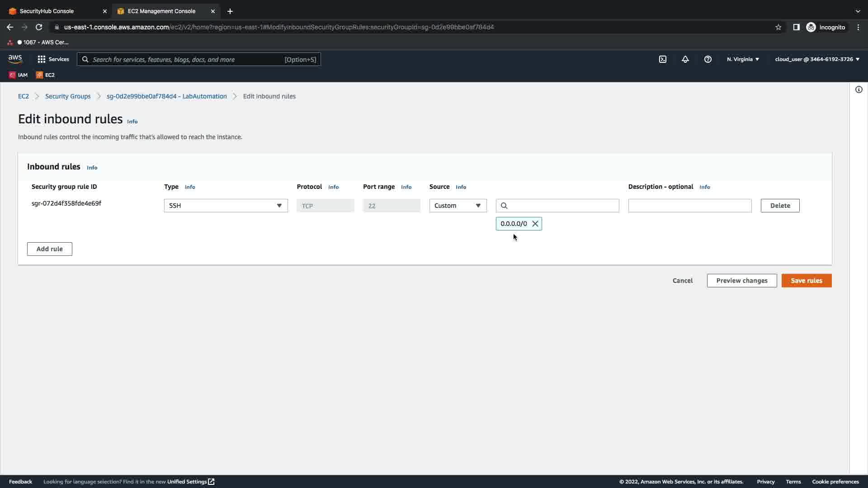868x488 pixels.
Task: Expand the Custom source dropdown
Action: pos(458,206)
